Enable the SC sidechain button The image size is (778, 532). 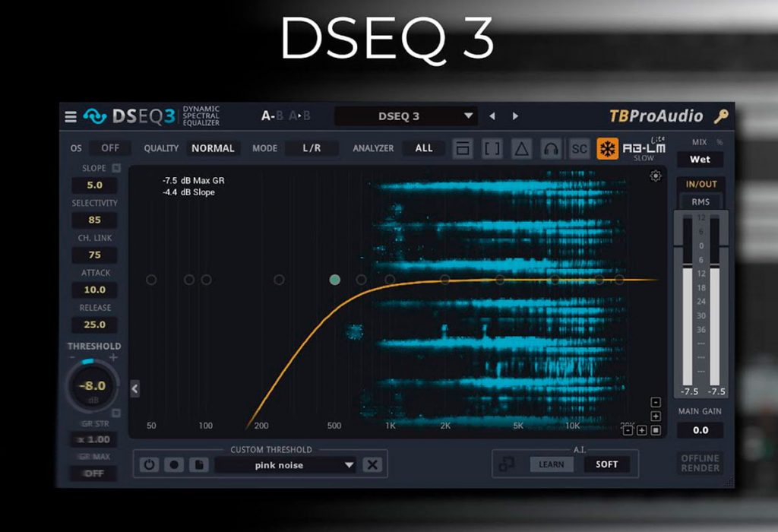(x=579, y=148)
